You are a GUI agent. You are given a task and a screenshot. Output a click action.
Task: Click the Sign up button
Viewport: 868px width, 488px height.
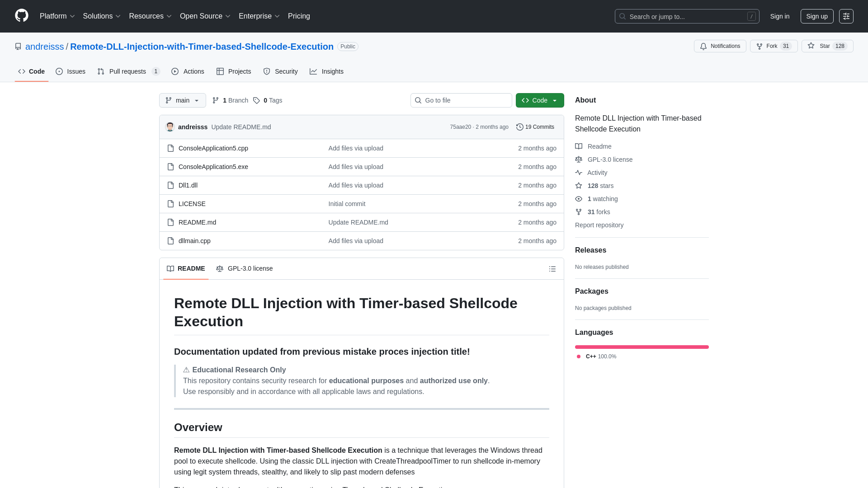point(817,16)
